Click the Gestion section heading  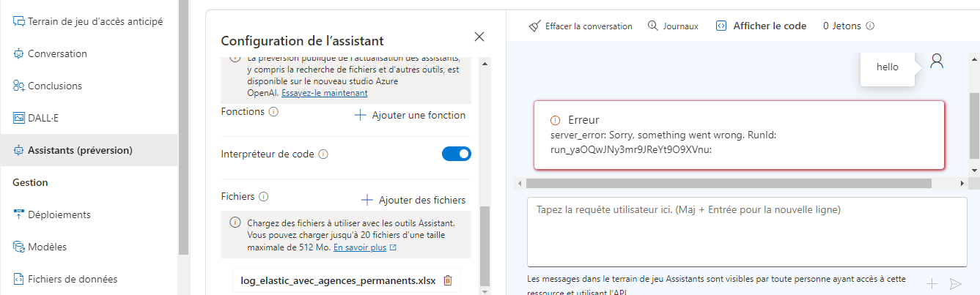click(x=30, y=182)
